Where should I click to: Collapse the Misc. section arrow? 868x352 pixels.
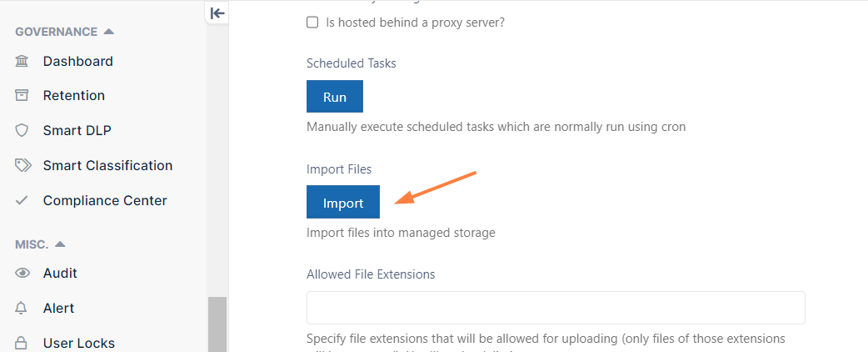pos(60,244)
